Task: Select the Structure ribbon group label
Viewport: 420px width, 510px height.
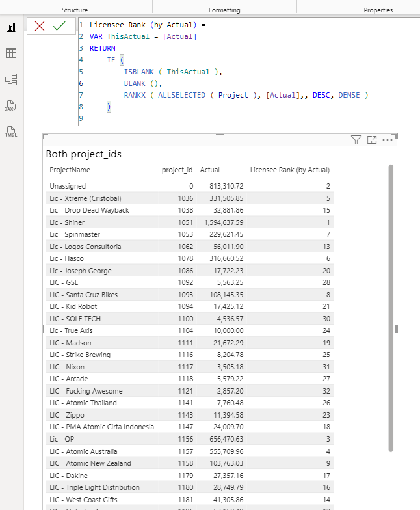Action: pyautogui.click(x=75, y=10)
